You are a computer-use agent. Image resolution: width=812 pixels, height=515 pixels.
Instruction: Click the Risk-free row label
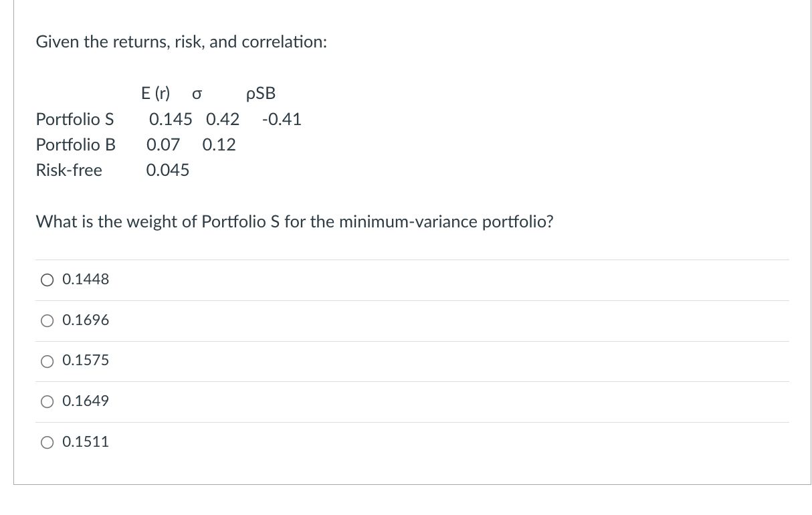(x=68, y=171)
